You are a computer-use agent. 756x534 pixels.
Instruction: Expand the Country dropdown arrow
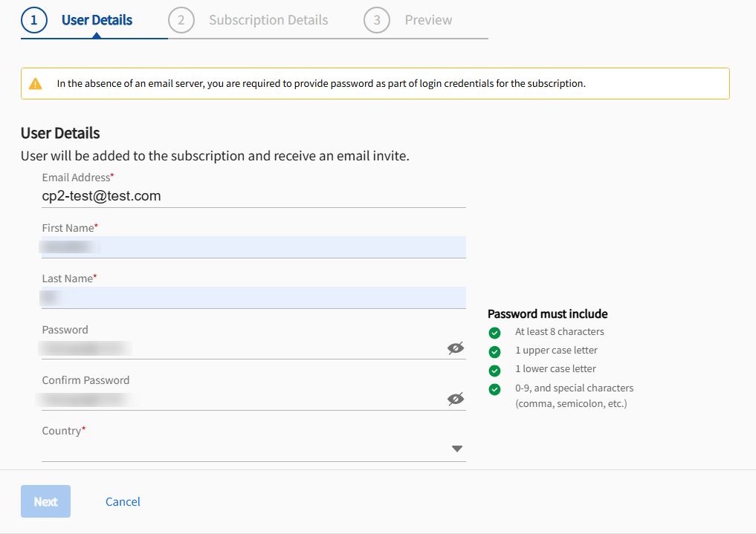point(457,449)
